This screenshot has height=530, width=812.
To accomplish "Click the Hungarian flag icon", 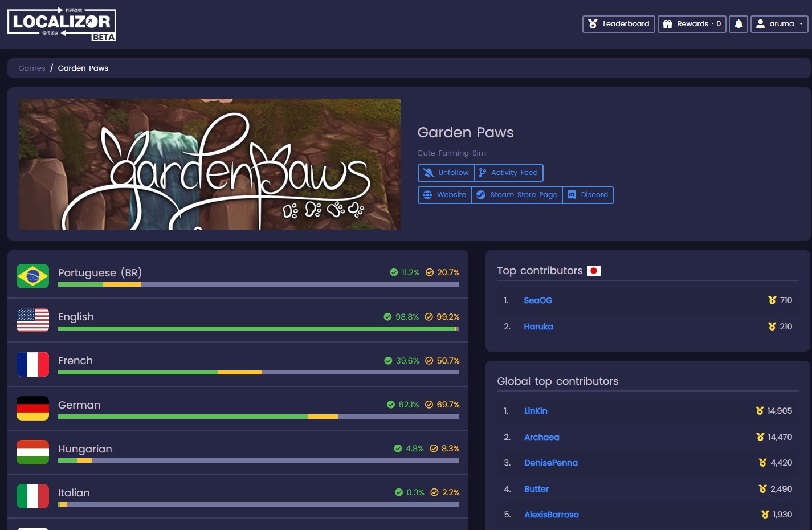I will click(x=32, y=452).
